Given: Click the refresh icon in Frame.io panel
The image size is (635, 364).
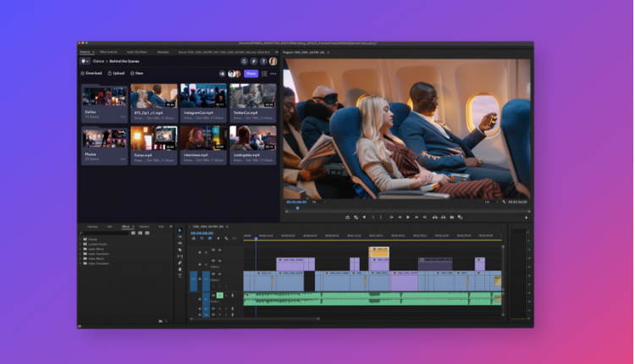Looking at the screenshot, I should tap(244, 61).
